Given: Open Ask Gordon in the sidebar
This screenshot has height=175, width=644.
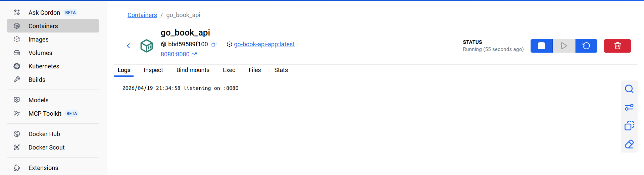Looking at the screenshot, I should [x=44, y=12].
